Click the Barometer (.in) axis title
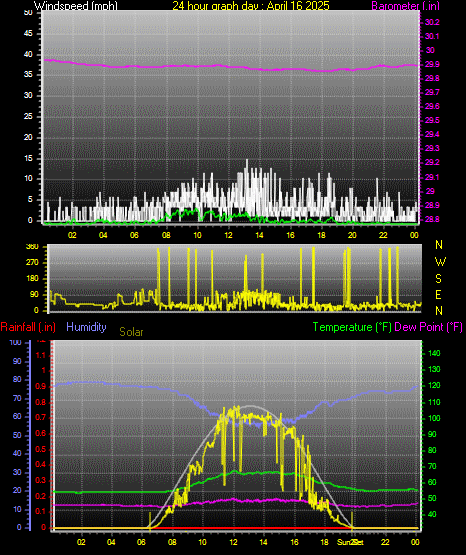The height and width of the screenshot is (555, 466). [x=405, y=5]
